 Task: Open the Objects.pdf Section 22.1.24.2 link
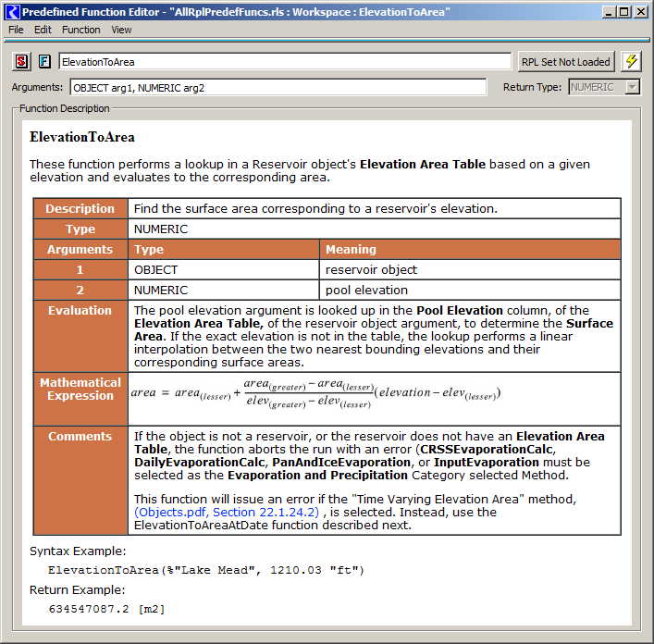click(x=227, y=513)
